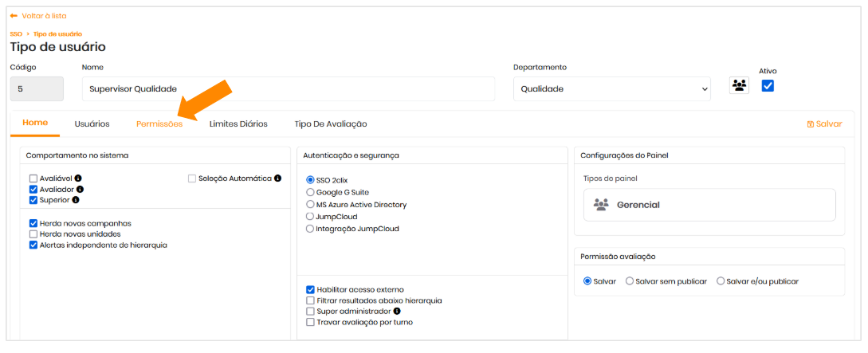
Task: Click the back arrow Voltar à lista
Action: tap(14, 16)
